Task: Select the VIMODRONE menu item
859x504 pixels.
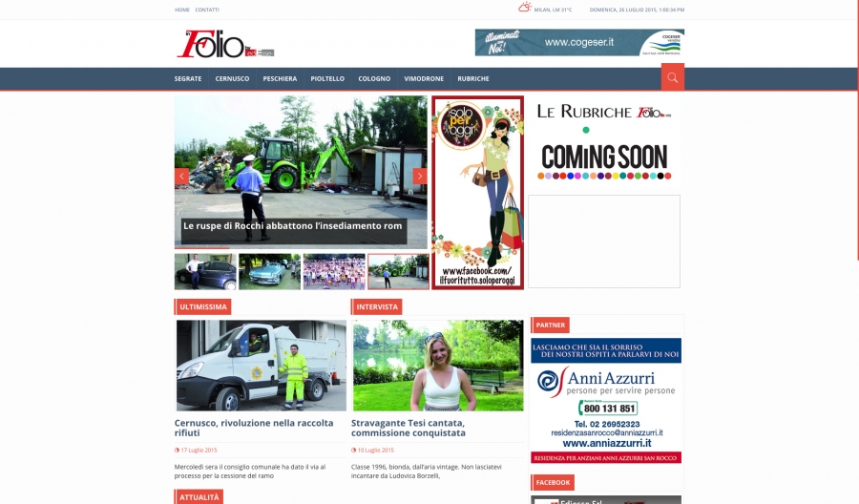Action: click(424, 79)
